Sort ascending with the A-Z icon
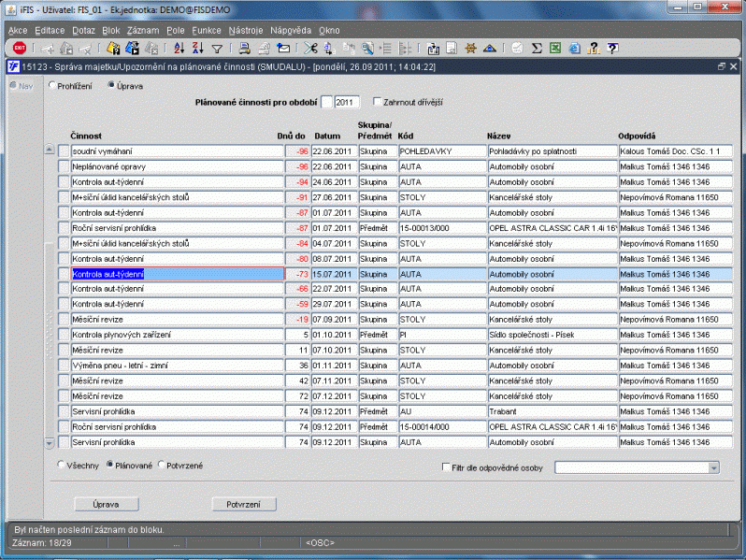Viewport: 746px width, 560px height. (x=179, y=48)
